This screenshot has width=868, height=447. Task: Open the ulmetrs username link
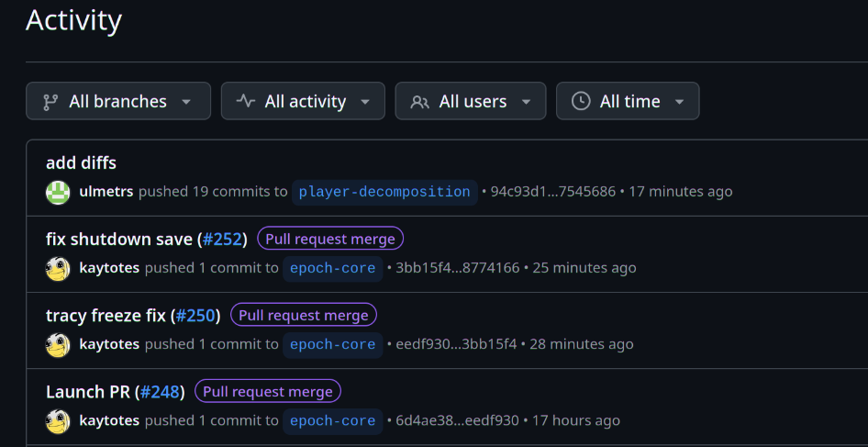[106, 192]
